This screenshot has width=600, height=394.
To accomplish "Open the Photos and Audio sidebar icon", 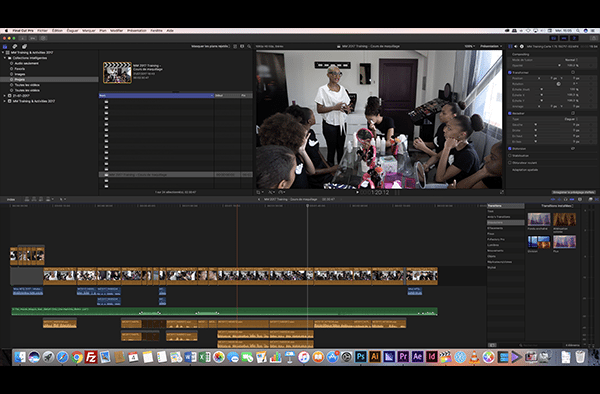I will (15, 46).
